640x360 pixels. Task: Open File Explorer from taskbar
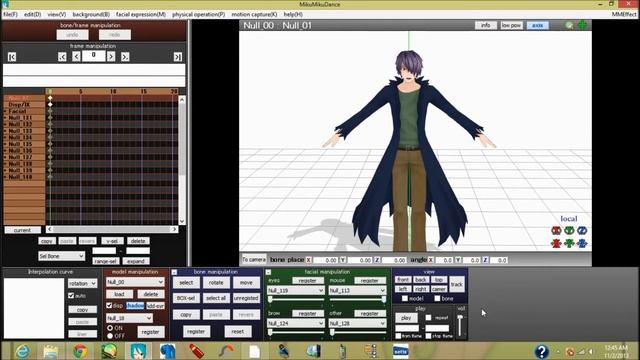(x=51, y=351)
